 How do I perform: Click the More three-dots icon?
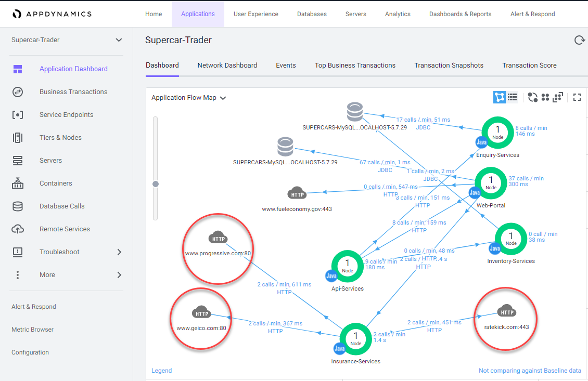[18, 274]
